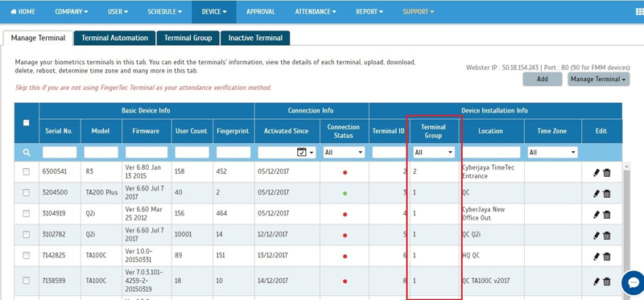Focus the User Count filter field
The height and width of the screenshot is (300, 644).
(192, 152)
